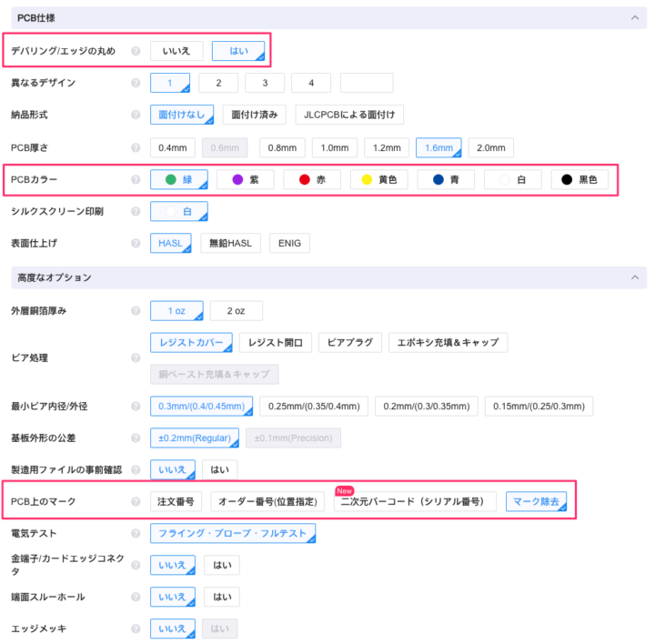Click help icon beside エッジメッキ

pyautogui.click(x=136, y=629)
